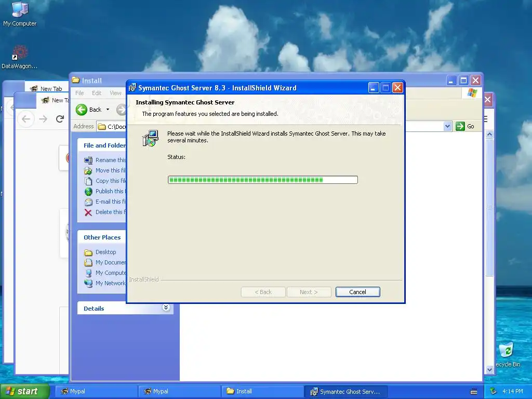532x399 pixels.
Task: Click the Publish globe icon
Action: (x=88, y=192)
